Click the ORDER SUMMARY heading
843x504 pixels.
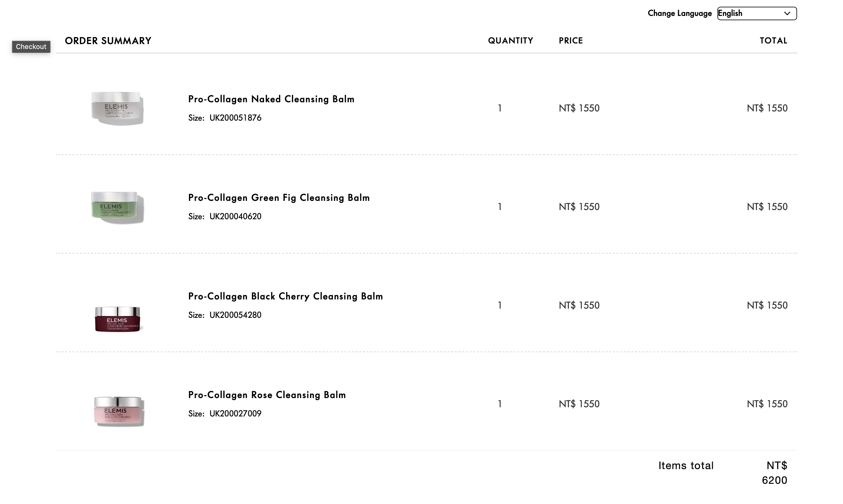[108, 41]
